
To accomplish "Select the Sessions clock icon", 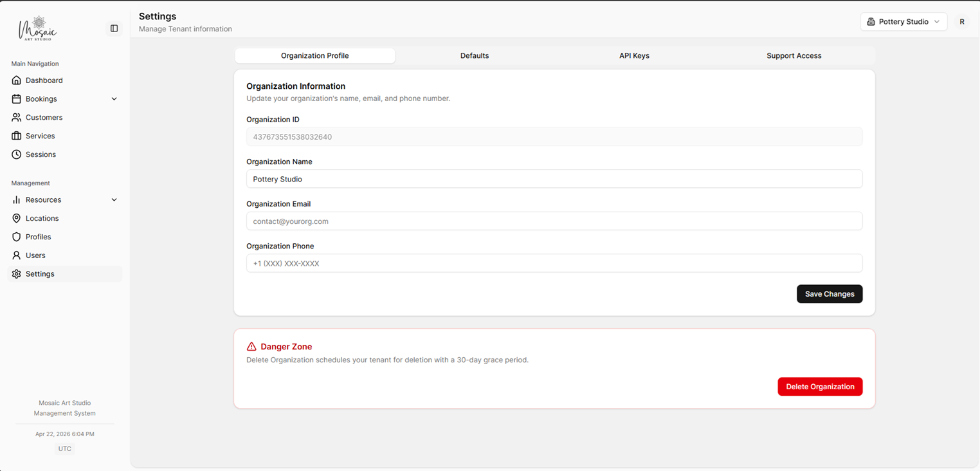I will [16, 154].
